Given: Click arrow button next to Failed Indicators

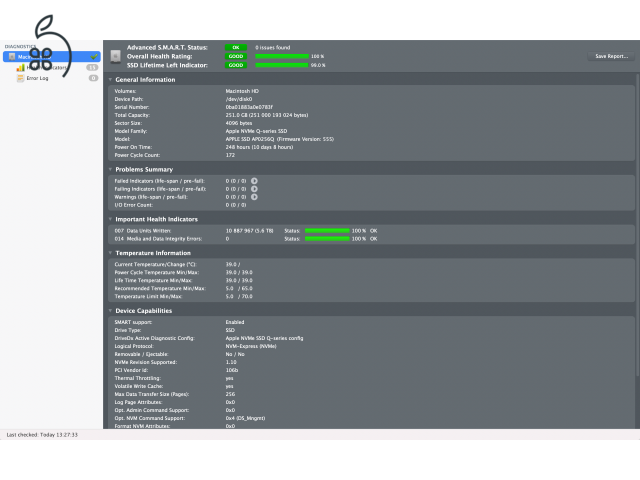Looking at the screenshot, I should [254, 181].
